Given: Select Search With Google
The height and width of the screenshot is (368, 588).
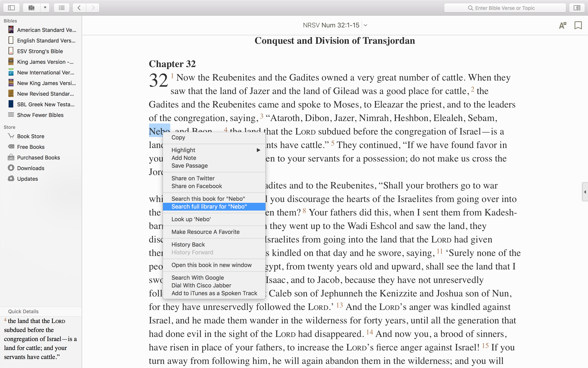Looking at the screenshot, I should (x=214, y=278).
